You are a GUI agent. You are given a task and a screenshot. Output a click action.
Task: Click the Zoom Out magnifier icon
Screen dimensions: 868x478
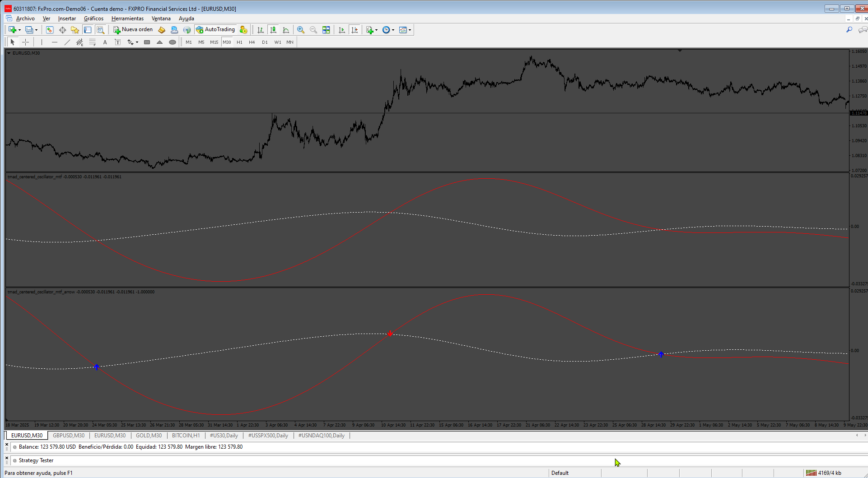coord(313,30)
